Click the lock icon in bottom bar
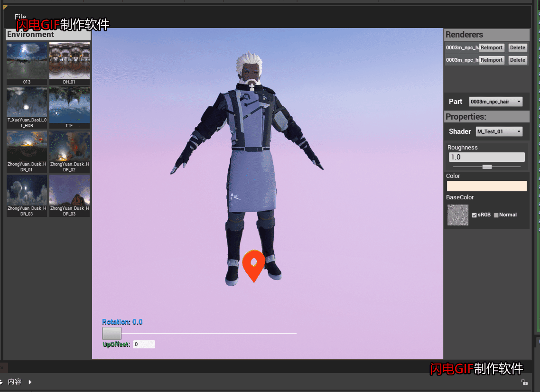 [524, 382]
